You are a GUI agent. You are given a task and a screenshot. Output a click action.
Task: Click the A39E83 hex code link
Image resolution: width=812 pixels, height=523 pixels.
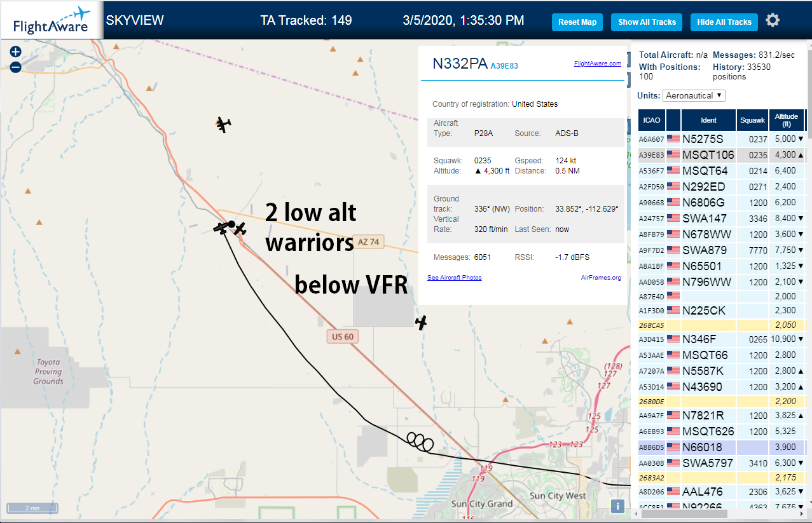click(504, 65)
